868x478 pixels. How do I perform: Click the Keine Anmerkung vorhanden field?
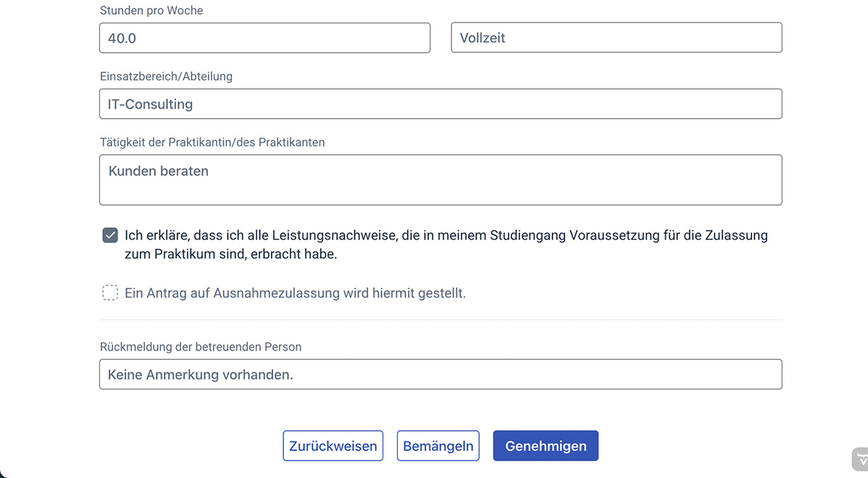[441, 374]
